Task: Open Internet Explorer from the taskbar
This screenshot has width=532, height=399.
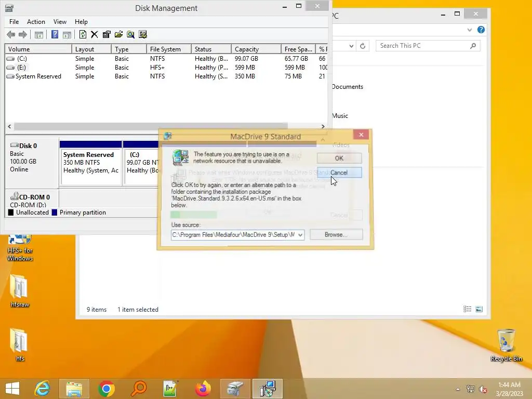Action: click(43, 389)
